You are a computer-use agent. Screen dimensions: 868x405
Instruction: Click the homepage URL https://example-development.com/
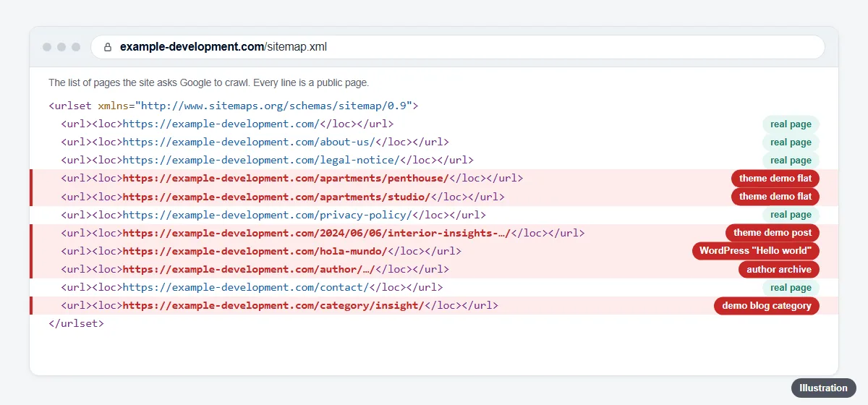[x=221, y=124]
